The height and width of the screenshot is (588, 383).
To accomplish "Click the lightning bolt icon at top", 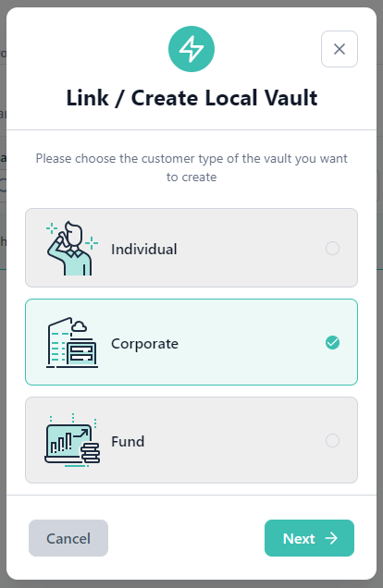I will 191,49.
